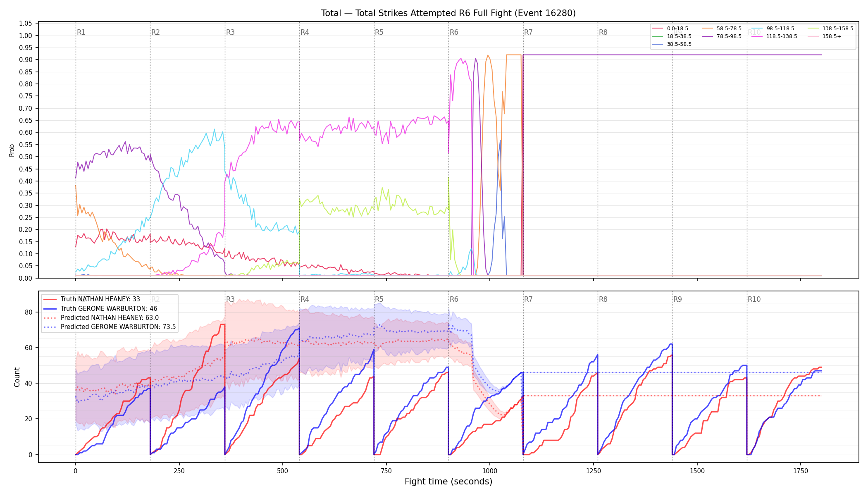Click the "1500" x-axis tick label
The width and height of the screenshot is (868, 496).
697,471
